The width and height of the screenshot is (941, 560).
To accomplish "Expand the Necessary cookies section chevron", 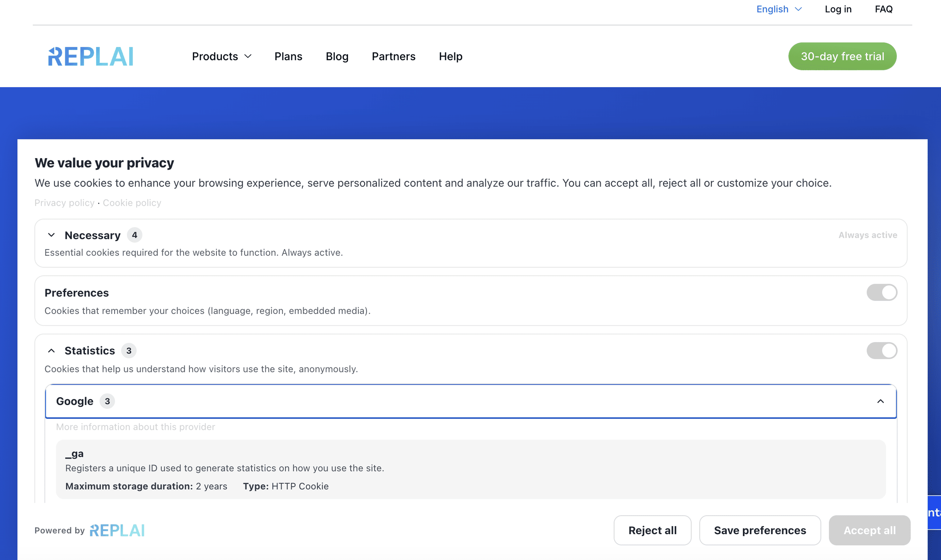I will coord(51,235).
